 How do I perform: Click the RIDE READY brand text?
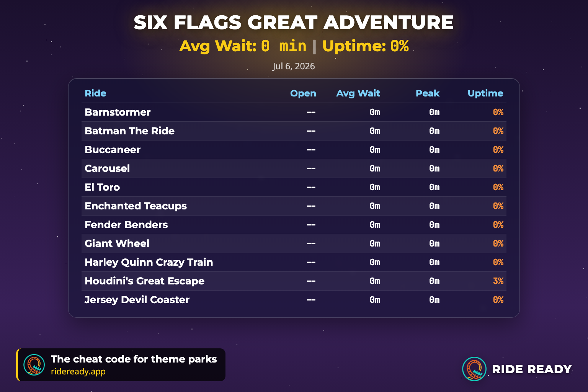click(532, 369)
